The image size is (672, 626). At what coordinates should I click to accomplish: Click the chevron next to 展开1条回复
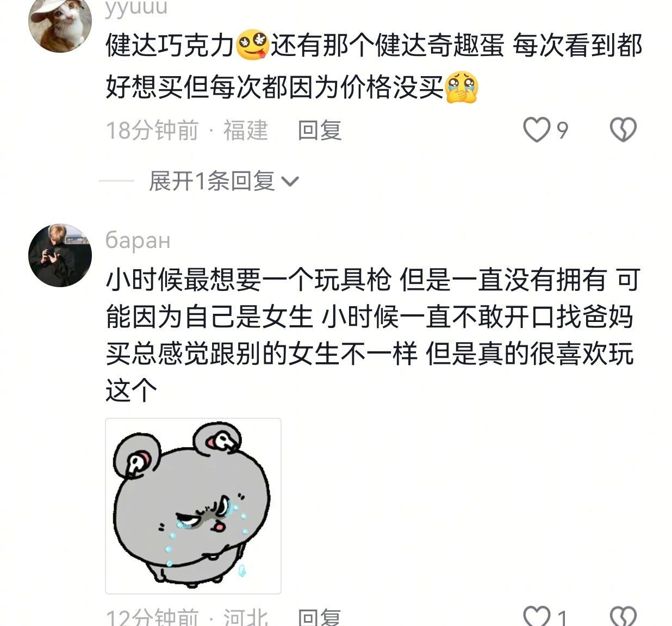(x=291, y=182)
